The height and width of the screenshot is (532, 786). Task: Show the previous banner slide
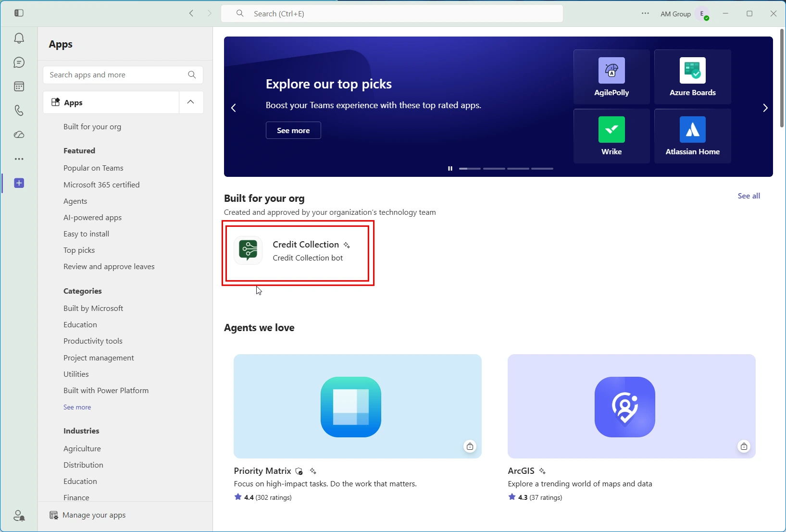234,108
